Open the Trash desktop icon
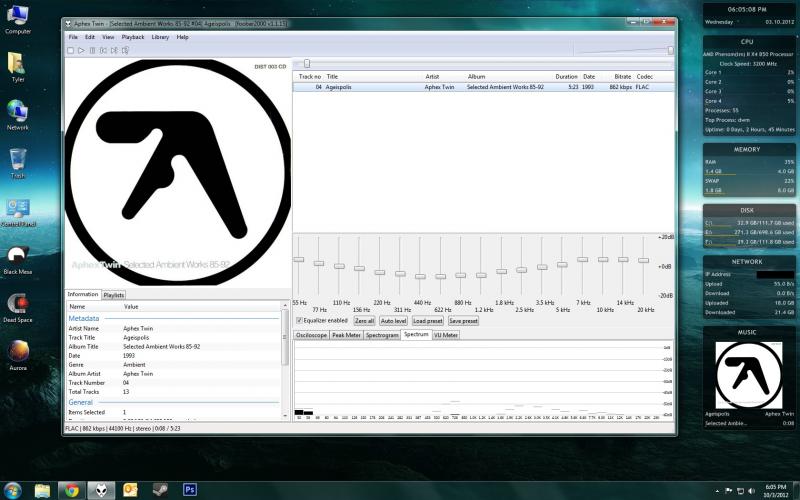 18,163
